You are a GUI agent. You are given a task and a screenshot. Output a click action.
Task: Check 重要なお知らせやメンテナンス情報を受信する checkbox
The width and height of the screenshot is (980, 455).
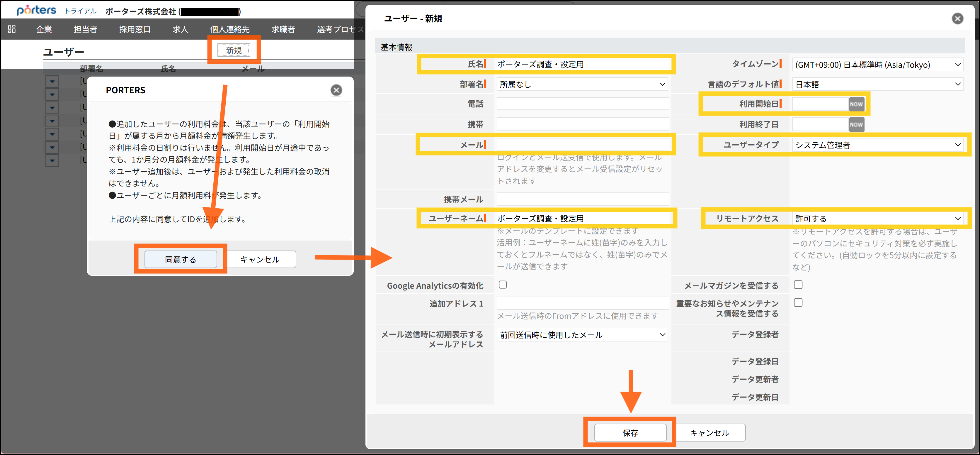798,303
